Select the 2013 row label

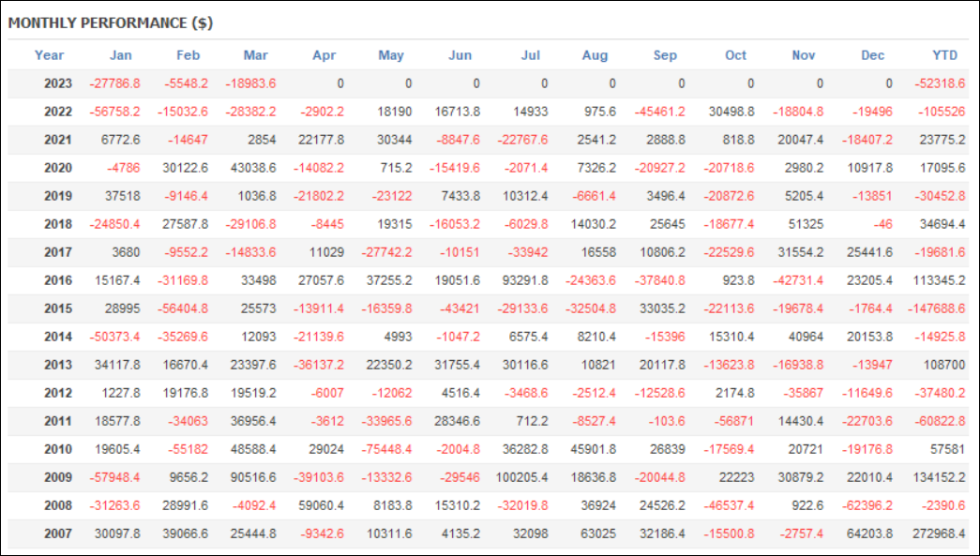click(x=57, y=364)
